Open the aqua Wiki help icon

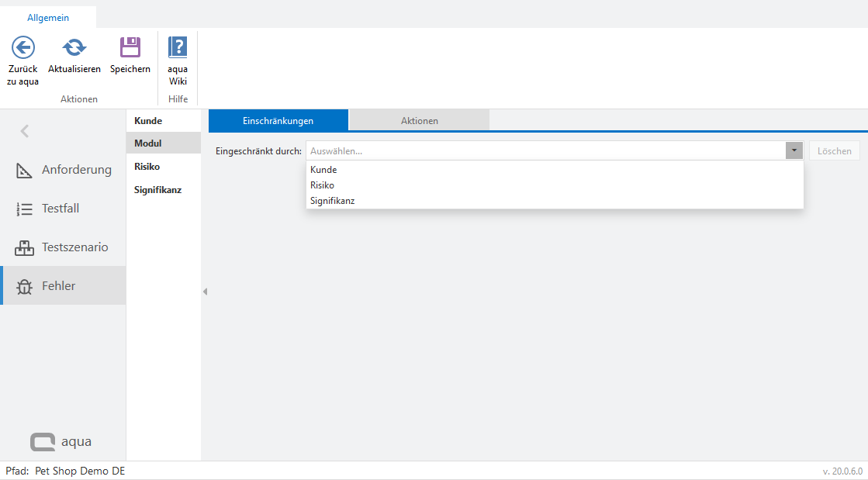(x=178, y=48)
